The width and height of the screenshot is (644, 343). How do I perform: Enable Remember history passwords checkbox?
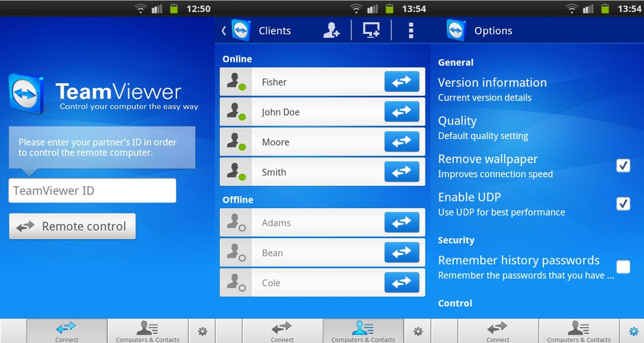(x=623, y=267)
